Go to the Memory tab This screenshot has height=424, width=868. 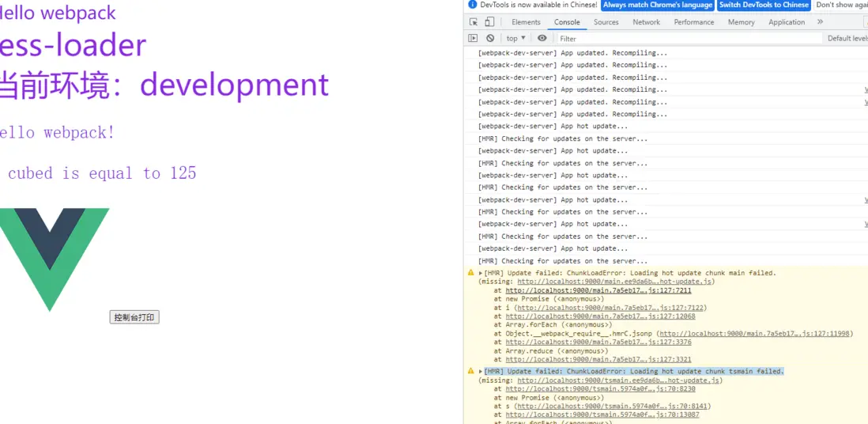[x=742, y=22]
